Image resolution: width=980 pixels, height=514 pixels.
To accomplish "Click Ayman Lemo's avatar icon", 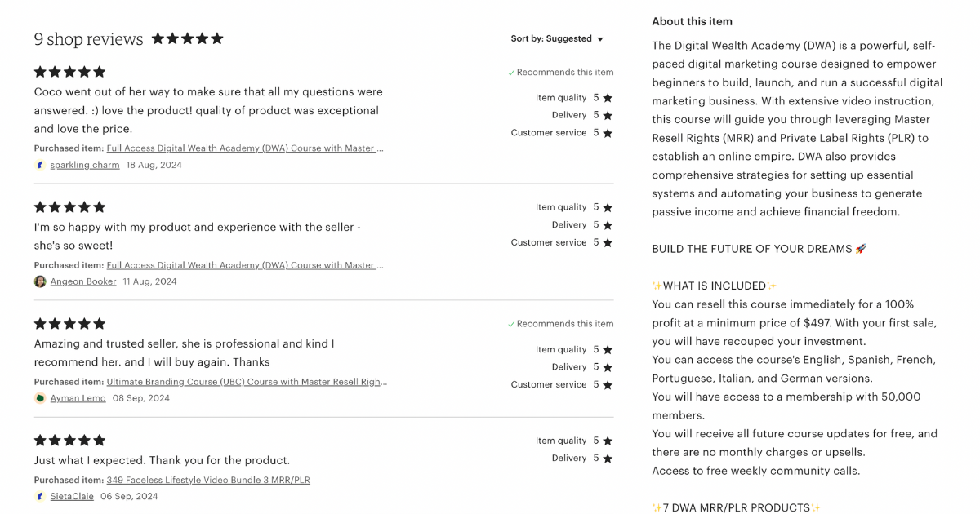I will click(39, 397).
